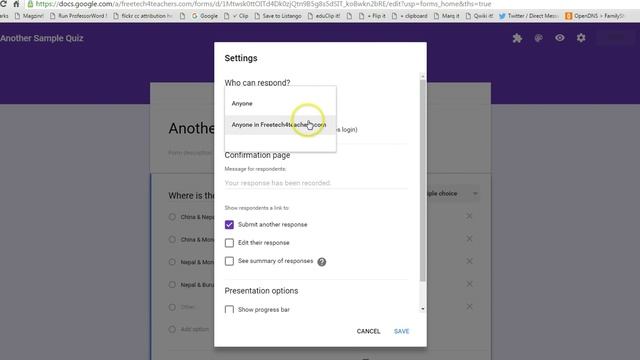Open the add-ons puzzle piece icon

[x=517, y=38]
